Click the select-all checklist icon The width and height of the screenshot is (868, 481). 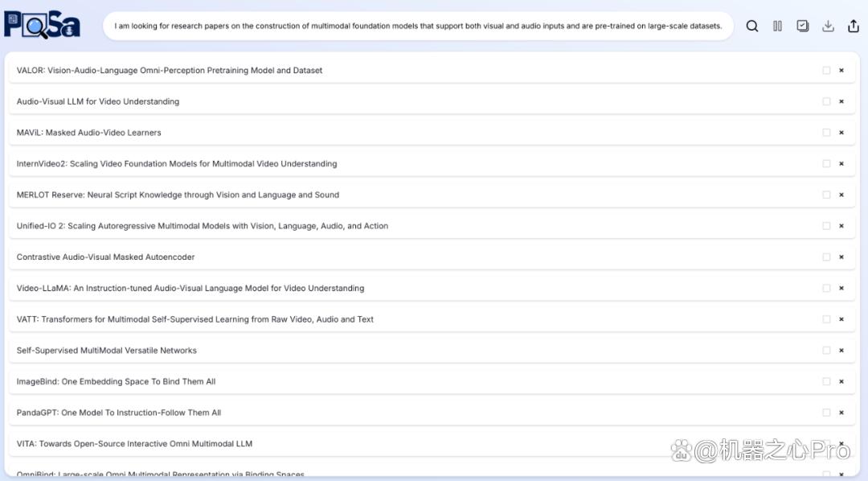[x=803, y=26]
